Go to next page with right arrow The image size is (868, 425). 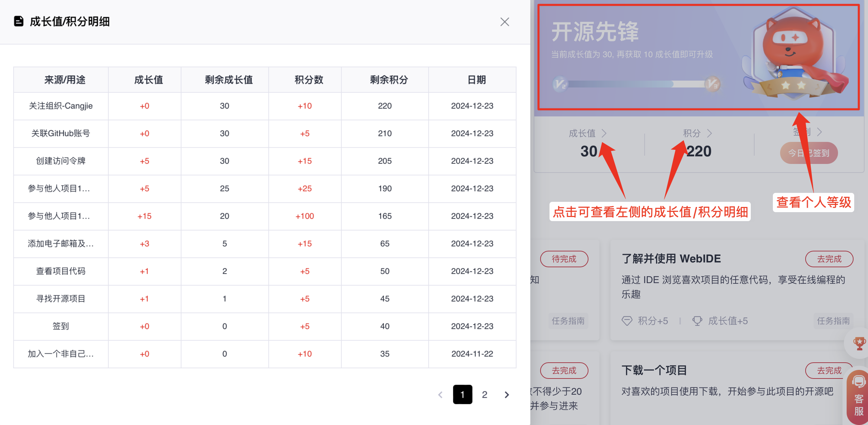(x=506, y=395)
